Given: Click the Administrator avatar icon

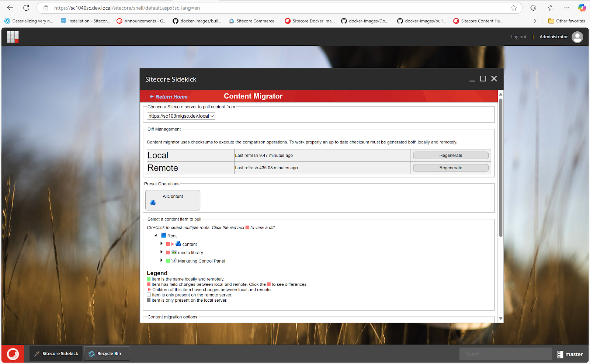Looking at the screenshot, I should coord(577,37).
